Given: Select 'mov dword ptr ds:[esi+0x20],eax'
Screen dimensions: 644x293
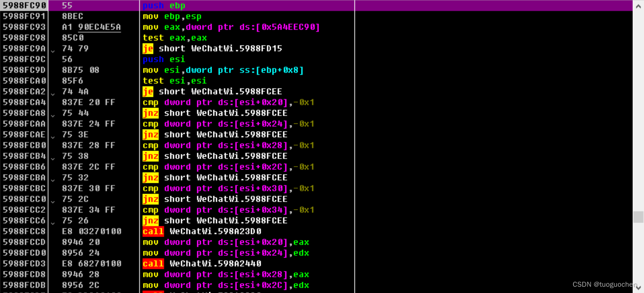Looking at the screenshot, I should tap(226, 242).
